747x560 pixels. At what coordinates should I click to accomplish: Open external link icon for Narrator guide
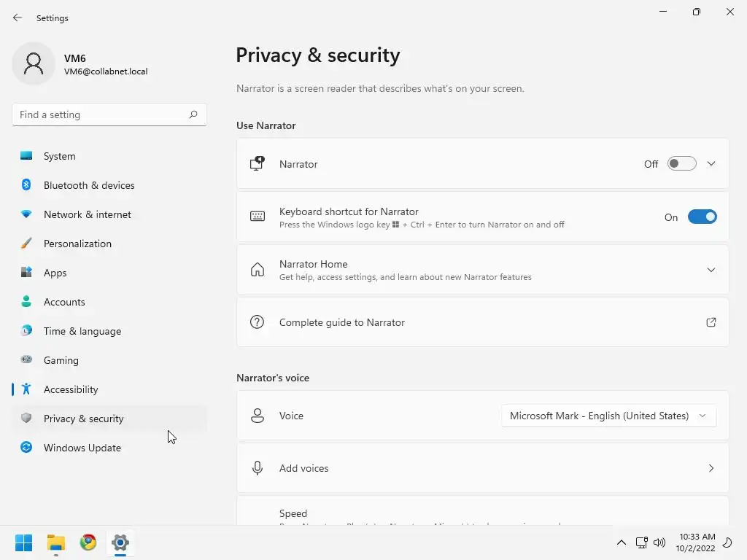coord(711,322)
